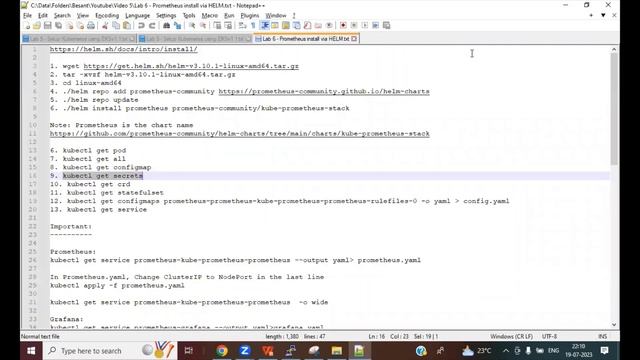Viewport: 640px width, 360px height.
Task: Click the Save All toolbar icon
Action: point(58,26)
